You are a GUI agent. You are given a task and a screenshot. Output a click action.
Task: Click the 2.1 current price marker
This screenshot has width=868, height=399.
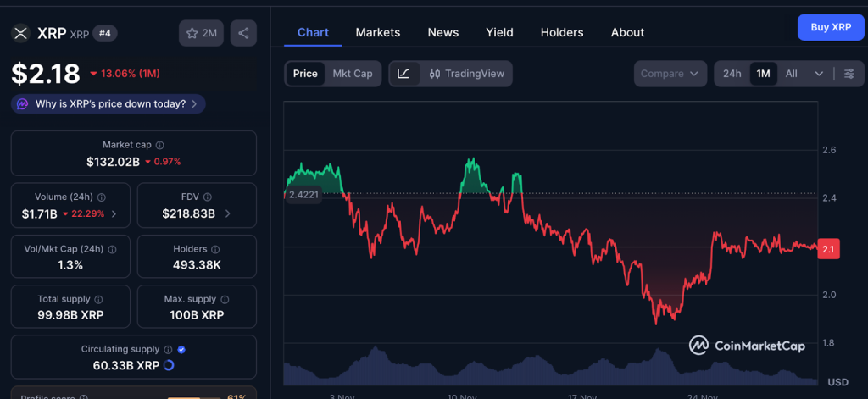tap(828, 249)
